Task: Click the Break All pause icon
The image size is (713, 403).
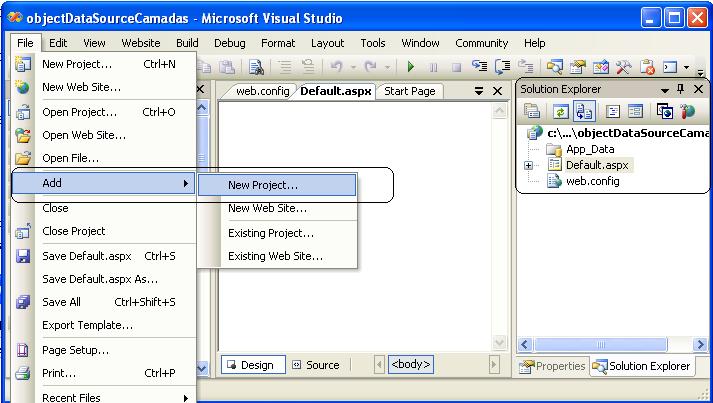Action: coord(433,68)
